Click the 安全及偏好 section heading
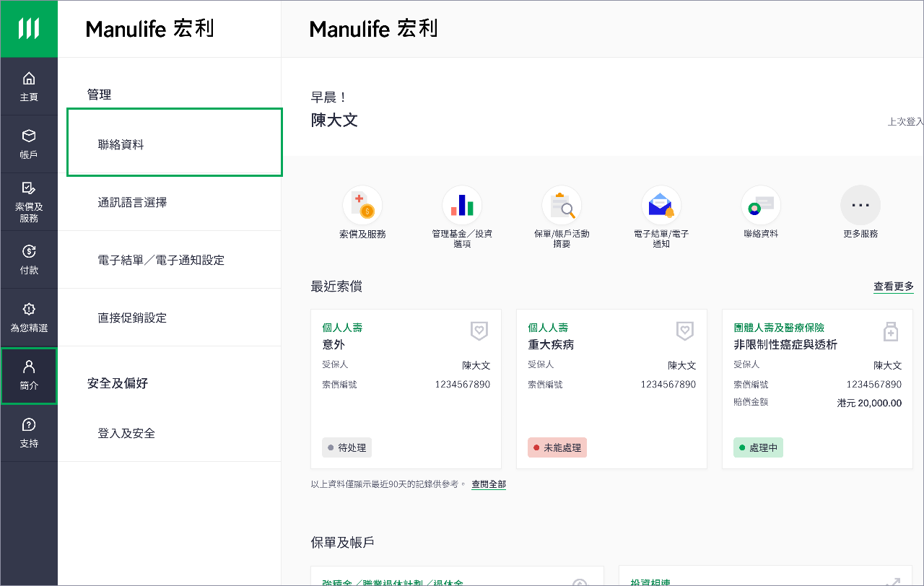Image resolution: width=924 pixels, height=586 pixels. click(118, 383)
